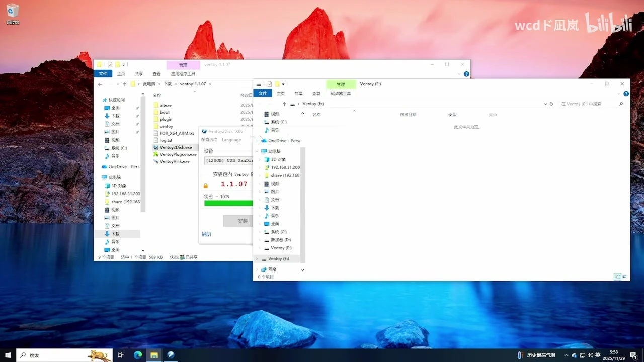This screenshot has height=362, width=644.
Task: Expand 3D 对象 in Ventoy (E:) navigation tree
Action: click(x=260, y=159)
